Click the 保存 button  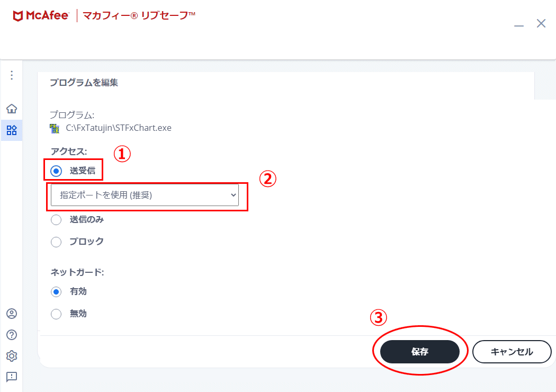tap(420, 352)
